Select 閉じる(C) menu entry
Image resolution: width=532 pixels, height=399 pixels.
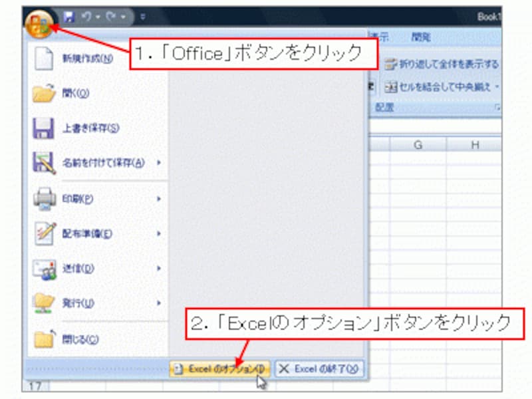80,339
